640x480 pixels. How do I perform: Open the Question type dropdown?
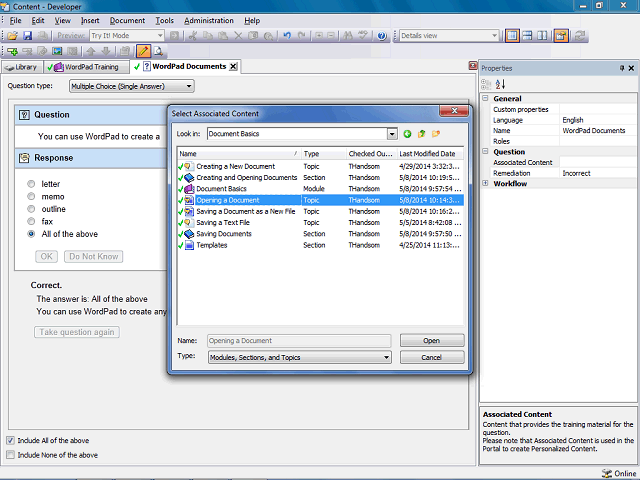pos(132,86)
